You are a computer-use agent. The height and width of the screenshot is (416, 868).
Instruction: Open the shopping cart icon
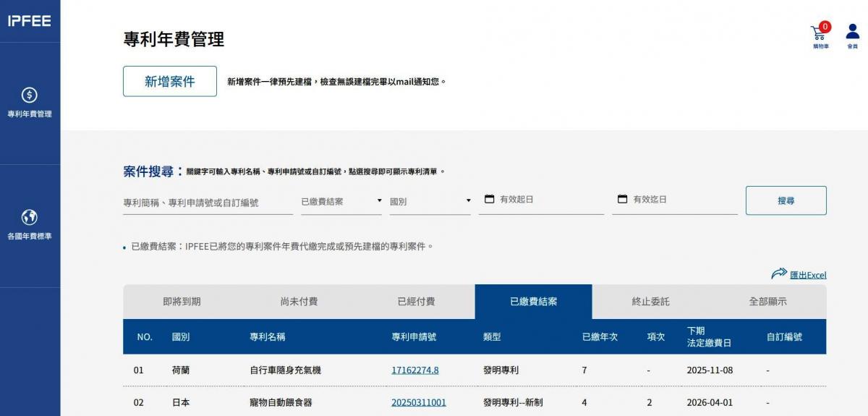819,33
